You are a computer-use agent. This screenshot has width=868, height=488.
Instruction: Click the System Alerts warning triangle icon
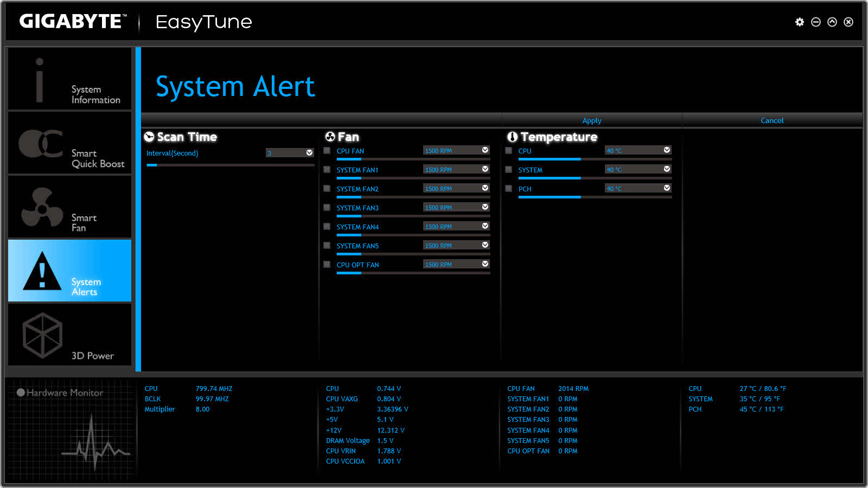point(42,271)
